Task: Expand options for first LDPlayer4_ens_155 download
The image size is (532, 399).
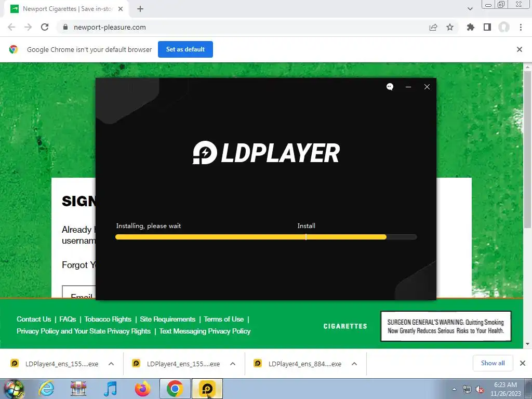Action: (x=111, y=364)
